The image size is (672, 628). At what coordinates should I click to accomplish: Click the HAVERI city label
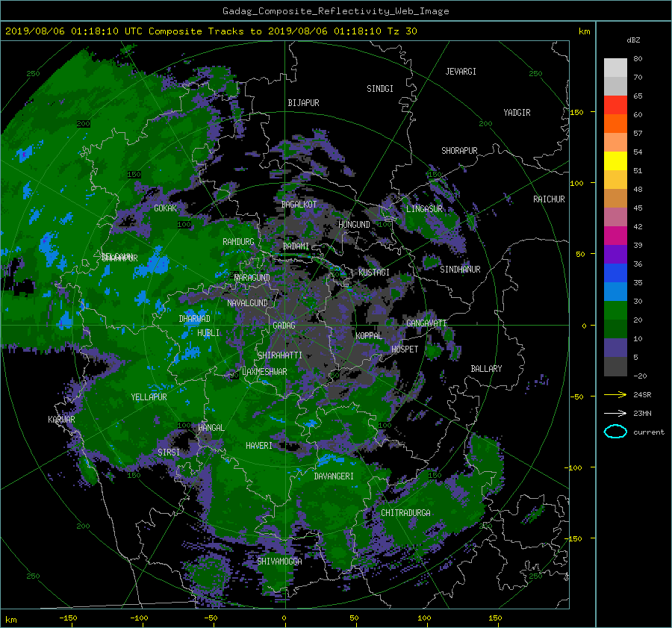click(259, 446)
